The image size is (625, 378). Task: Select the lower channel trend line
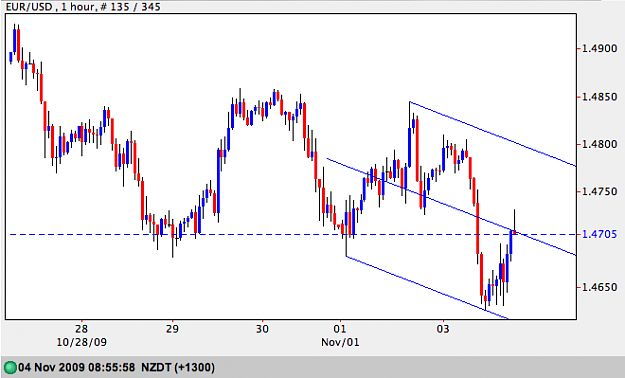427,287
